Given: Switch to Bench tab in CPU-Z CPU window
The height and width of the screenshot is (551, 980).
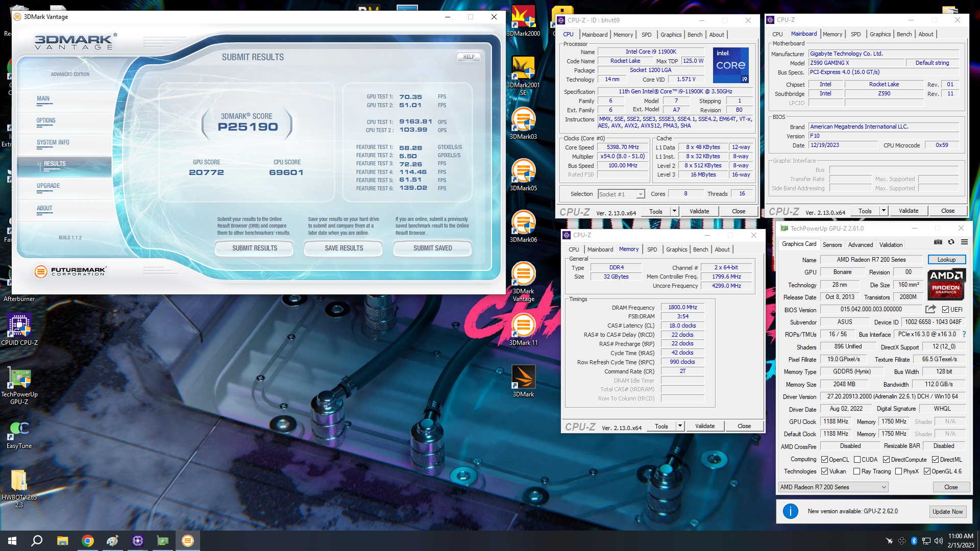Looking at the screenshot, I should (695, 35).
